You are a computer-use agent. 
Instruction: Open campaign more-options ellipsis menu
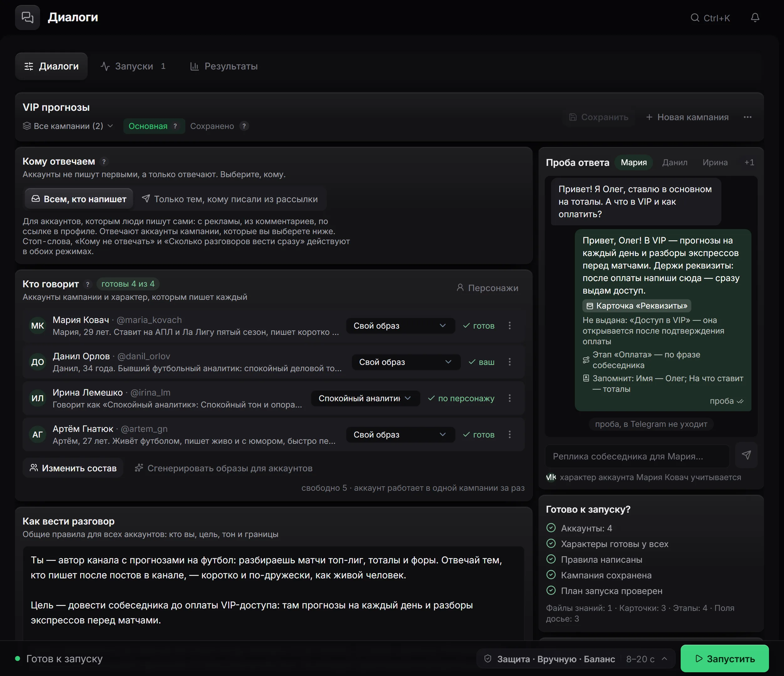747,117
